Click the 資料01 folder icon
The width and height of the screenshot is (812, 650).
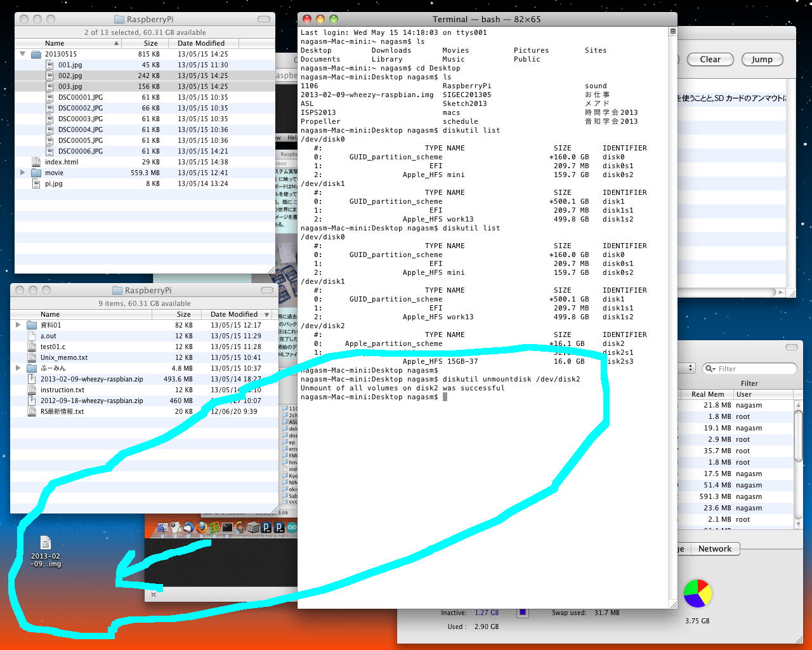pos(32,325)
